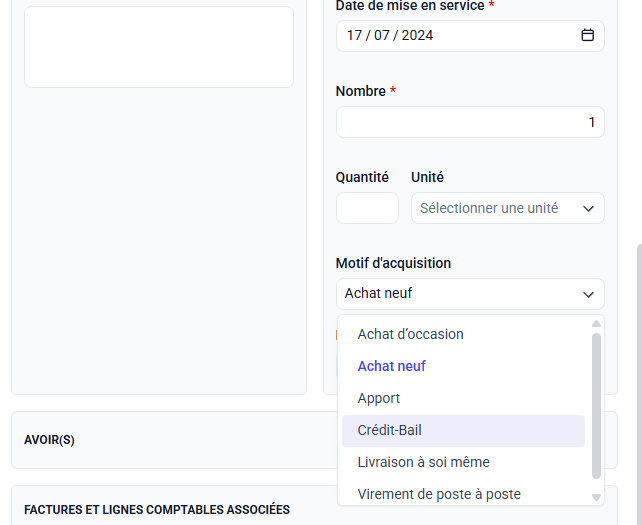
Task: Collapse the Motif d'acquisition dropdown chevron
Action: (x=588, y=294)
